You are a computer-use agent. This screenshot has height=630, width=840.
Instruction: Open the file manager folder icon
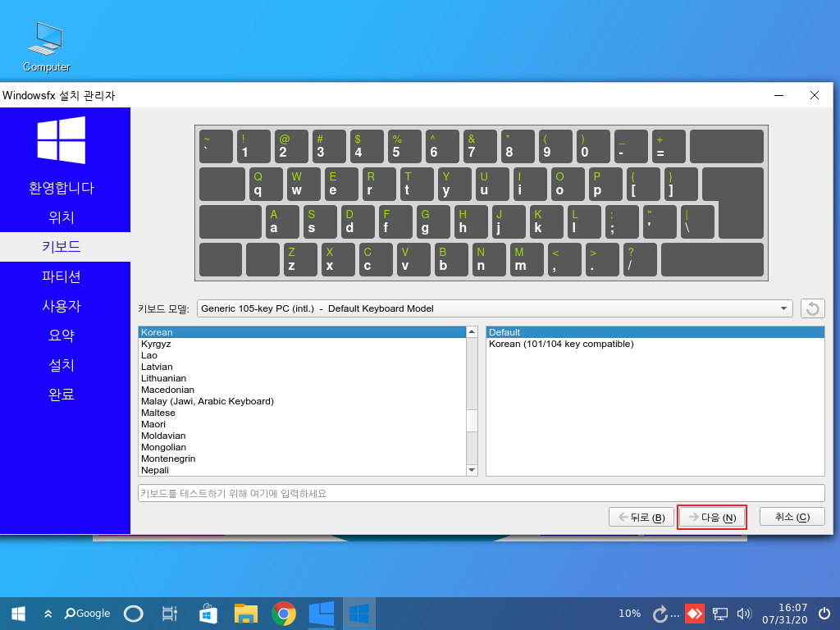click(246, 614)
